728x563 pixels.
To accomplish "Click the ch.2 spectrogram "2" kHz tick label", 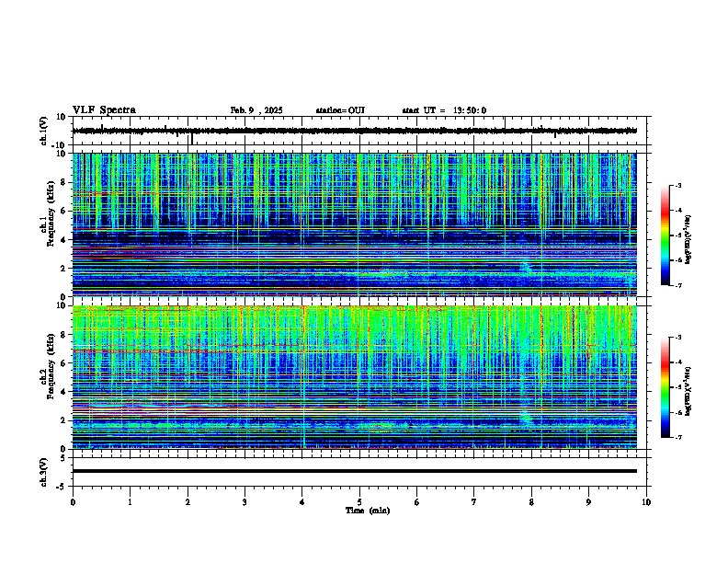I will point(64,420).
